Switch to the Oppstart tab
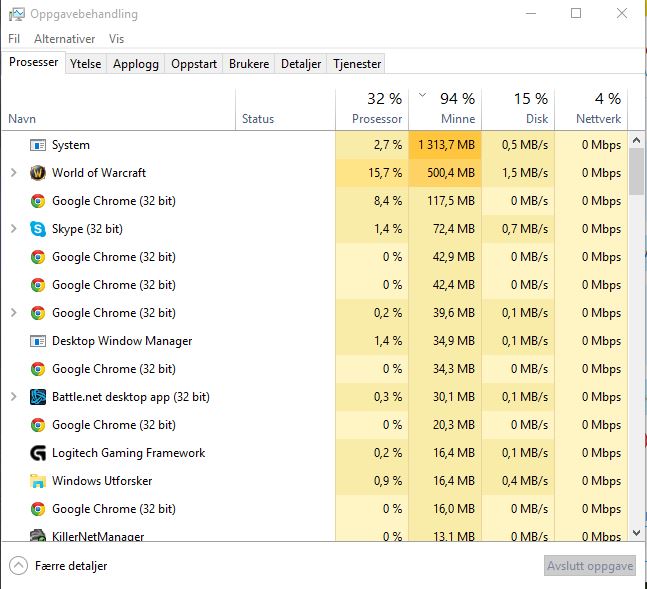This screenshot has height=589, width=647. (194, 64)
